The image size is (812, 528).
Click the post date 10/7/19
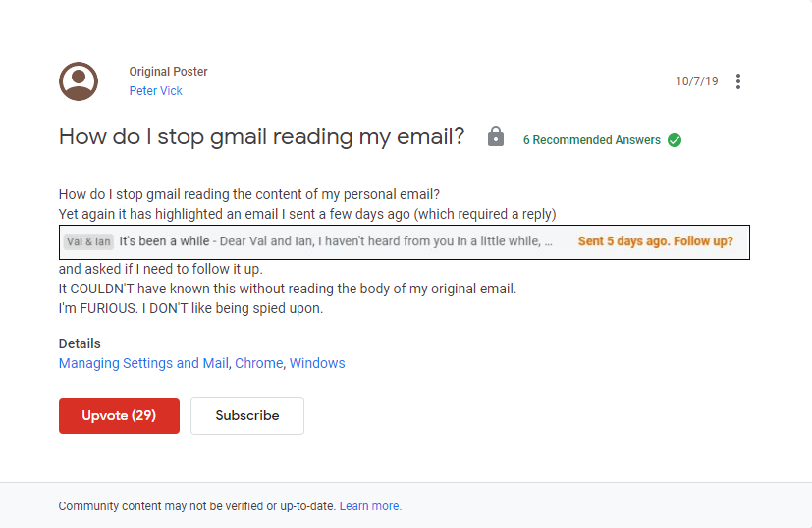click(x=696, y=81)
